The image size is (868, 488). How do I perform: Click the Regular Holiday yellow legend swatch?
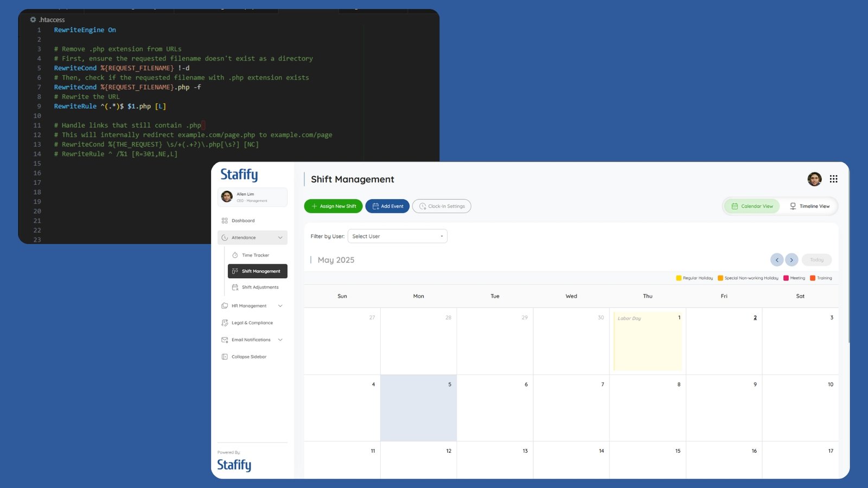pos(679,278)
